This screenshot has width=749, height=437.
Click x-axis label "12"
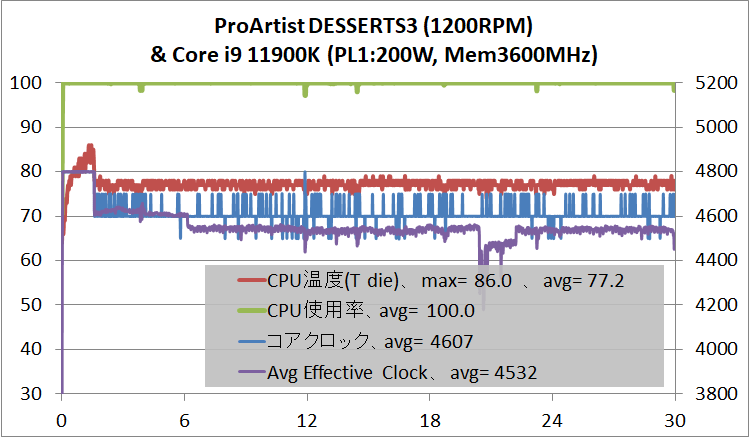tap(307, 421)
